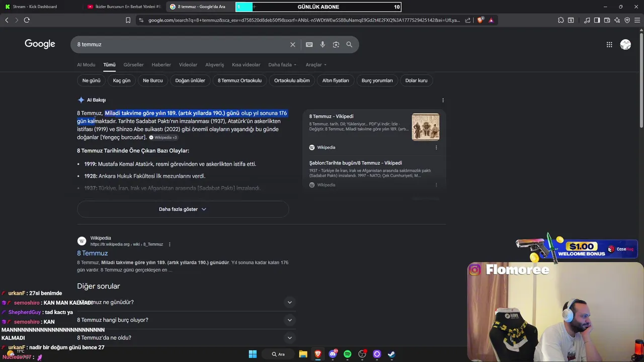This screenshot has width=644, height=362.
Task: Open the Brave Shields lion icon
Action: 480,20
